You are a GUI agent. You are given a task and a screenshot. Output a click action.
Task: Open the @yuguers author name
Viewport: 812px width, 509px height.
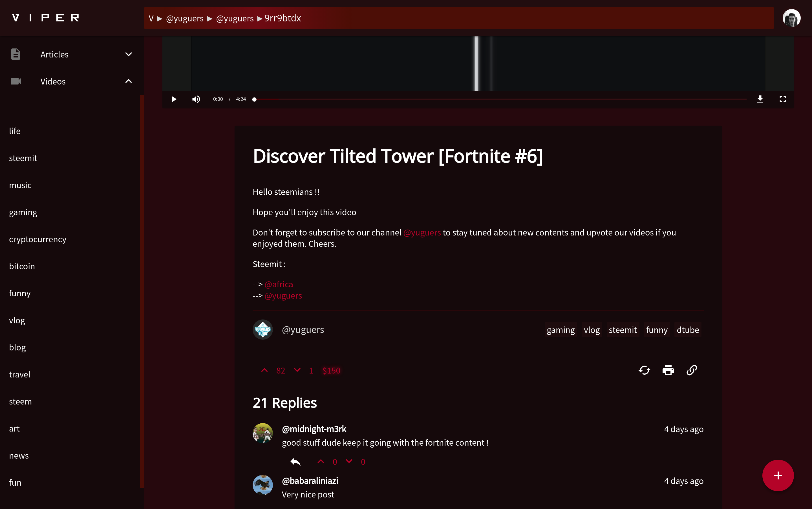tap(303, 330)
